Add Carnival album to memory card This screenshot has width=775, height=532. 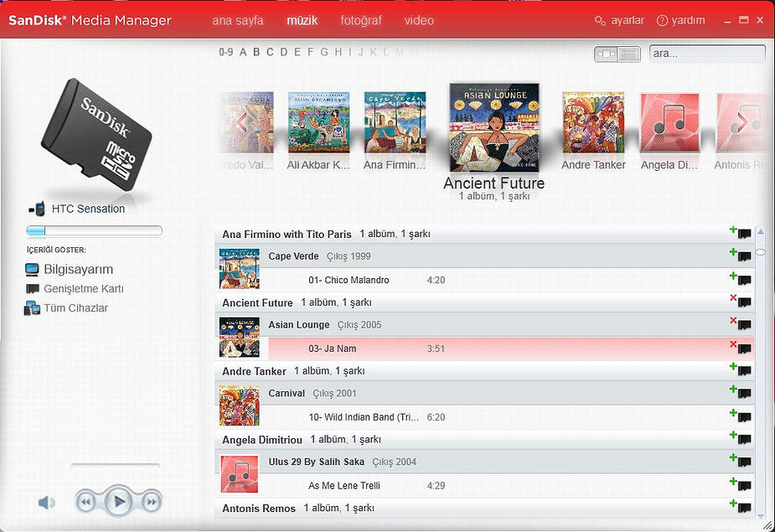tap(740, 394)
